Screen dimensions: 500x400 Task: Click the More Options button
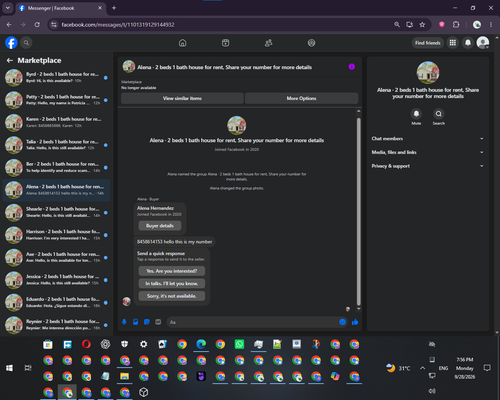click(301, 98)
